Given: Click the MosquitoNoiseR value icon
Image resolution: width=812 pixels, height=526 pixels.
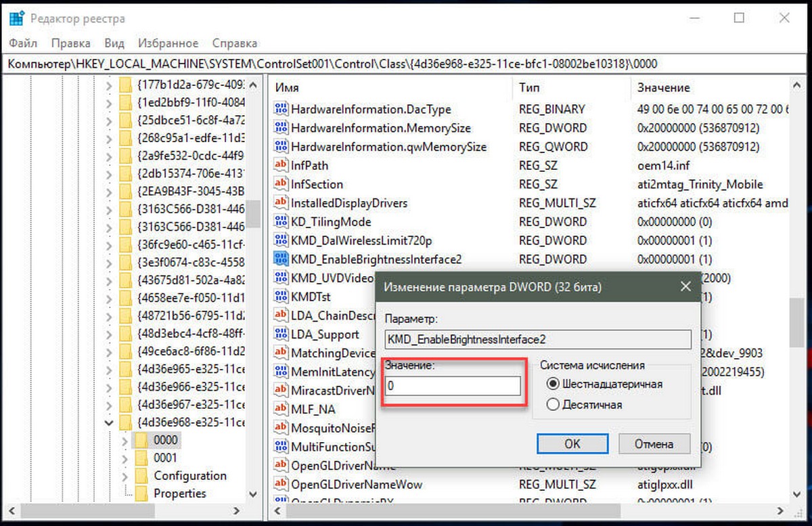Looking at the screenshot, I should point(281,428).
